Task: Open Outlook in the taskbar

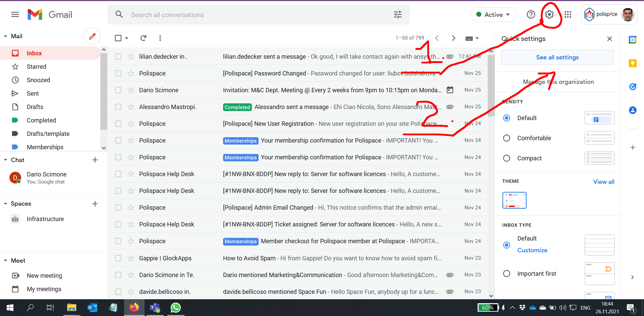Action: click(93, 308)
